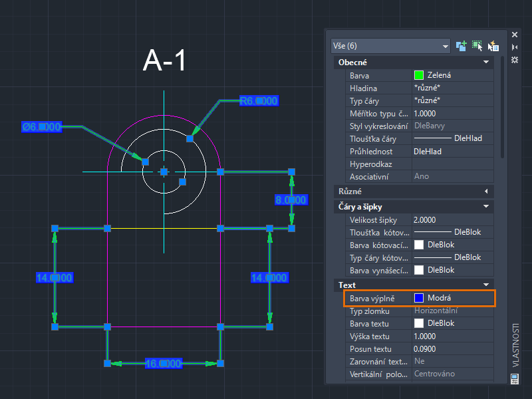
Task: Toggle palette auto-hide button
Action: click(x=515, y=47)
